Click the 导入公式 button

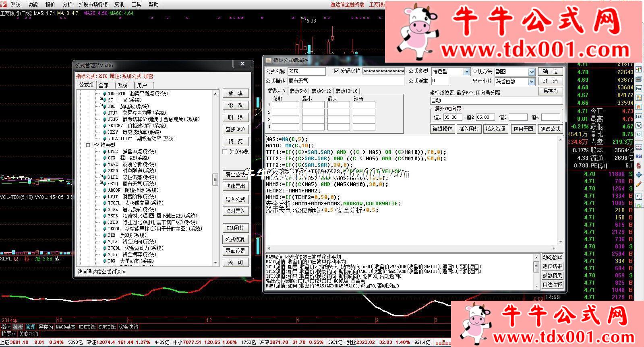point(236,199)
